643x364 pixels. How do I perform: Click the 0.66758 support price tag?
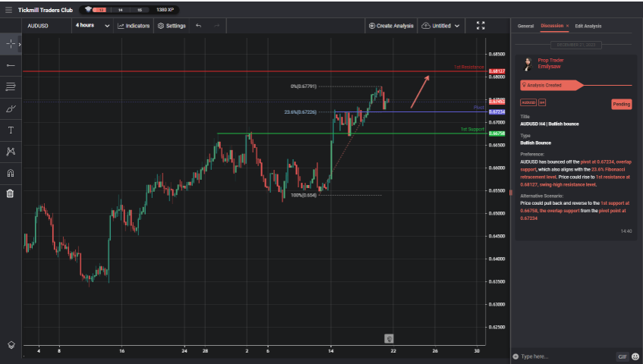coord(496,133)
